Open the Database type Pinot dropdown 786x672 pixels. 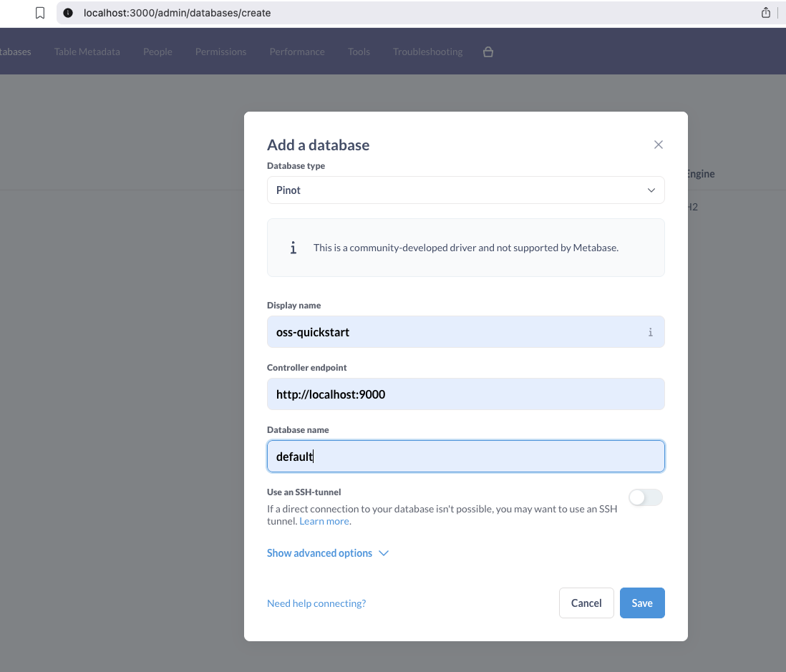pyautogui.click(x=465, y=190)
